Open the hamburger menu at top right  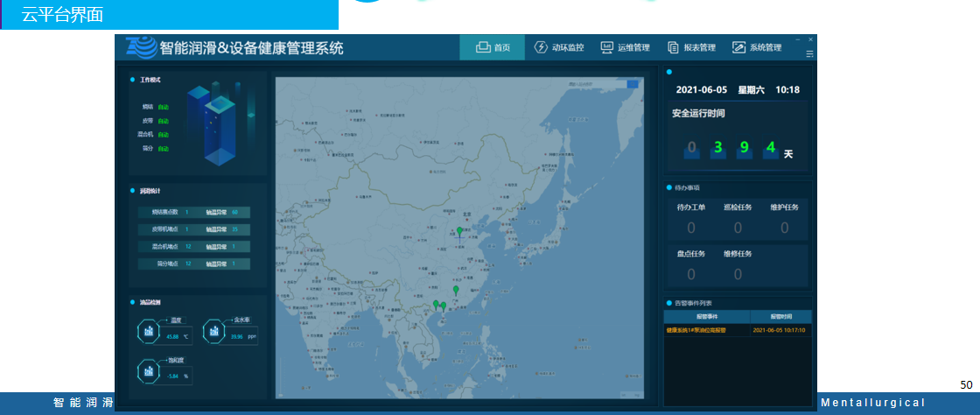pos(809,54)
